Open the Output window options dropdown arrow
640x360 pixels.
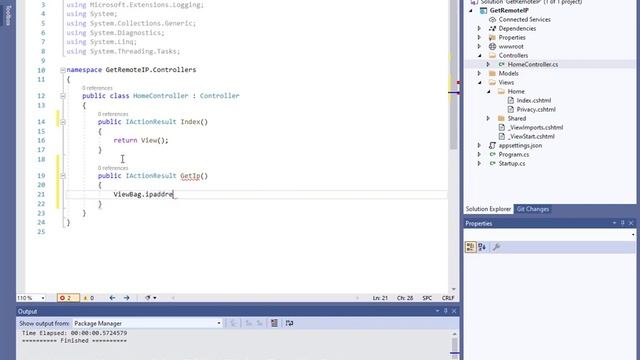(437, 311)
